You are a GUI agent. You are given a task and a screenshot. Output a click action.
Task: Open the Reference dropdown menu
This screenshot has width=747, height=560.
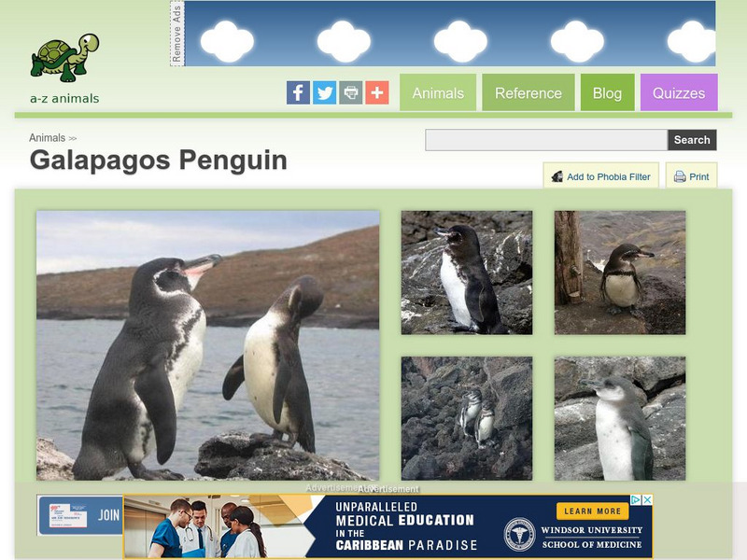coord(529,92)
